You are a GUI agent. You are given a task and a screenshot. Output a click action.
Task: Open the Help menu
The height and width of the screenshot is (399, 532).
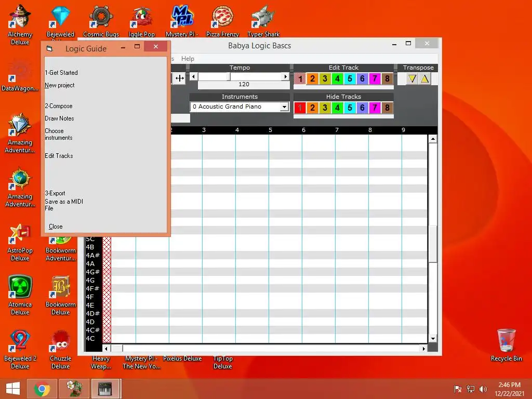(x=188, y=59)
